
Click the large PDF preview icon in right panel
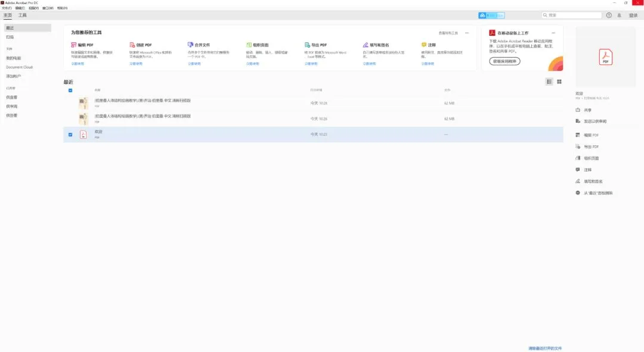[x=605, y=57]
